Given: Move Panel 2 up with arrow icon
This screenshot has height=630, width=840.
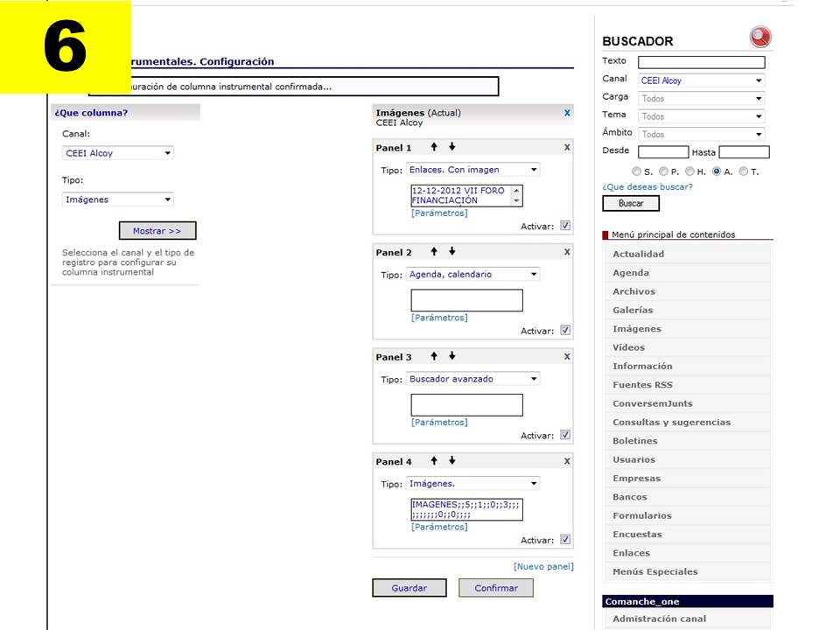Looking at the screenshot, I should point(434,252).
